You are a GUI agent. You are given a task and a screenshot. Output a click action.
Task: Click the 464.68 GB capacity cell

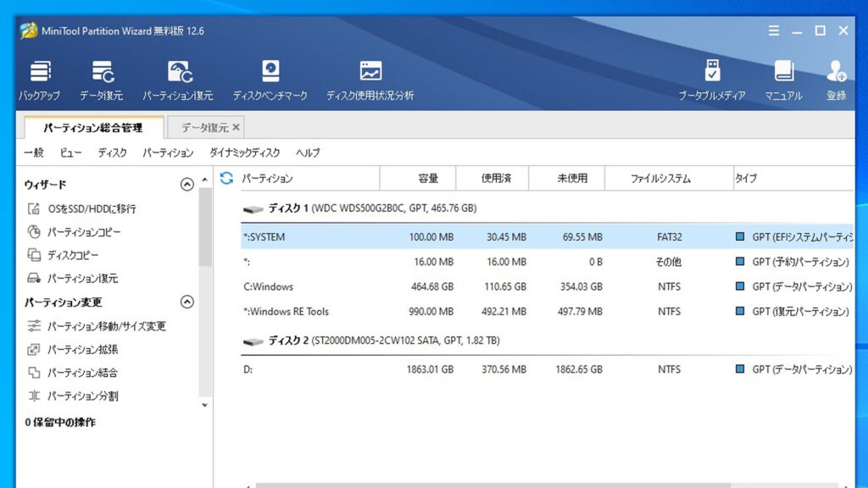[432, 286]
